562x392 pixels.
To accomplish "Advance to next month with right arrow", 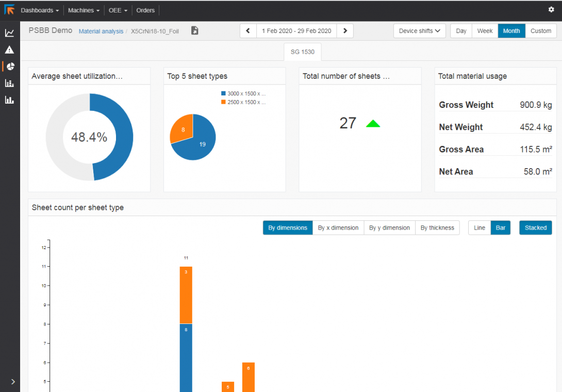I will pos(345,31).
